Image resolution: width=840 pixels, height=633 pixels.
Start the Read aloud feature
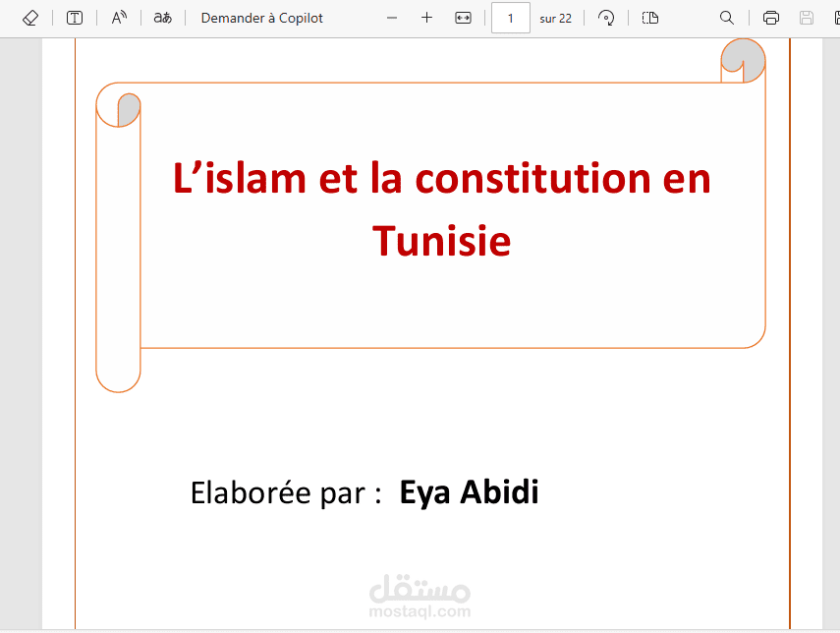pos(119,18)
